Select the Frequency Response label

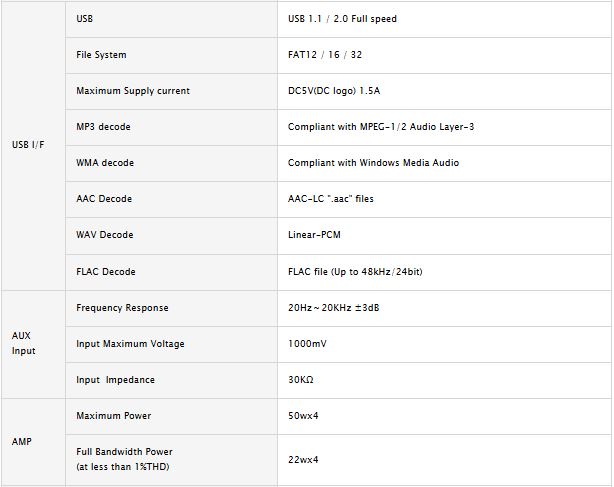[122, 308]
